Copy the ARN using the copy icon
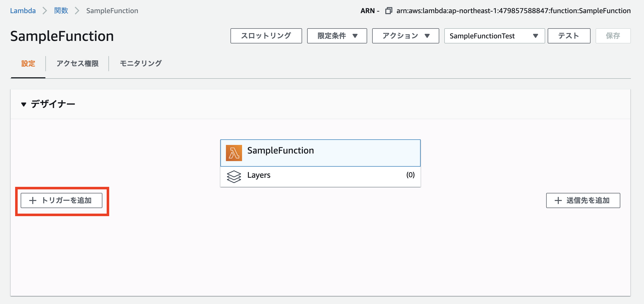 coord(388,11)
